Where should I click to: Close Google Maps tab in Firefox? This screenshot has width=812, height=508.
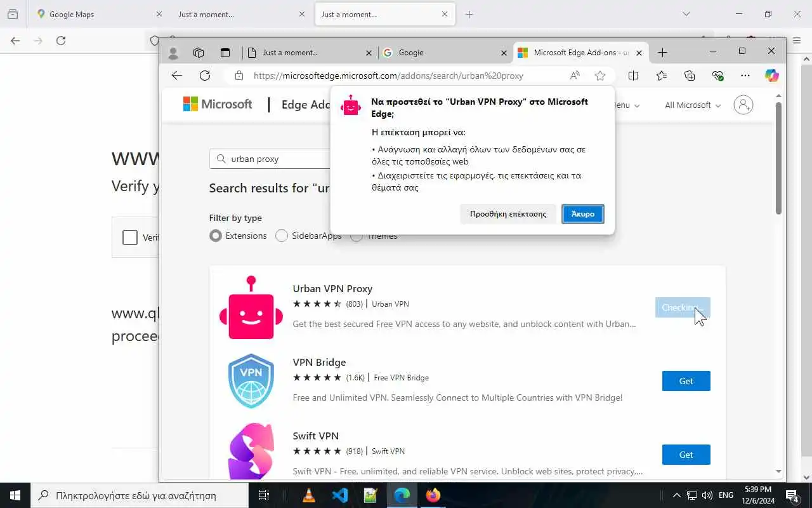(159, 14)
